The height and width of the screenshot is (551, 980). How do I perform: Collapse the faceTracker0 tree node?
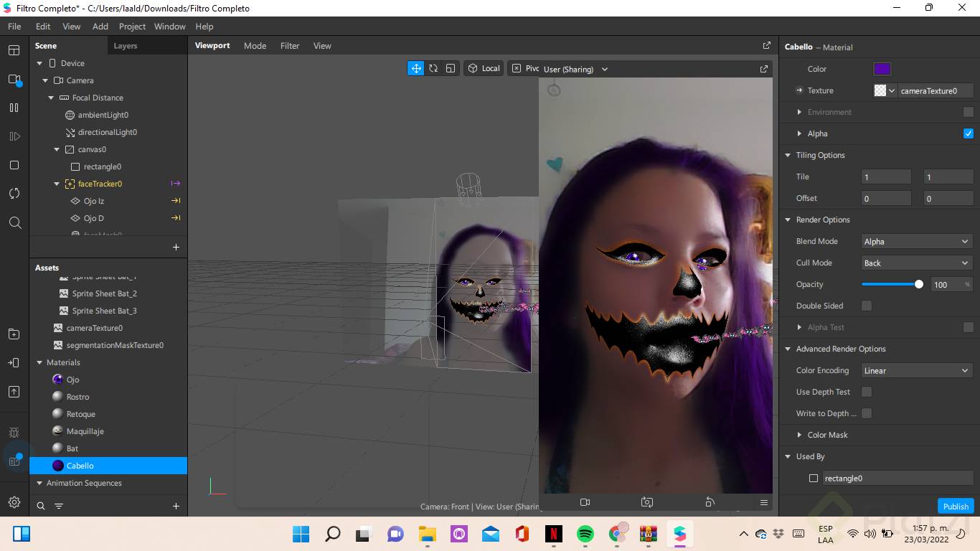57,184
